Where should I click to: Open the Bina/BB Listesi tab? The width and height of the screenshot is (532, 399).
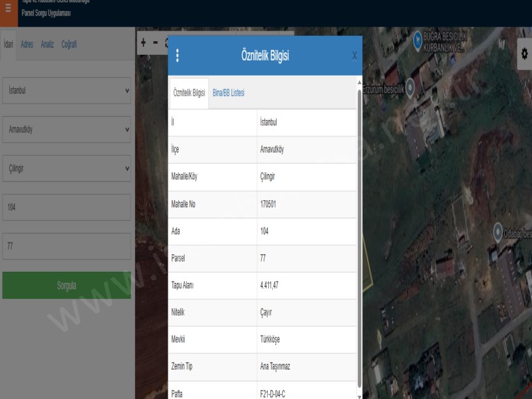coord(228,93)
